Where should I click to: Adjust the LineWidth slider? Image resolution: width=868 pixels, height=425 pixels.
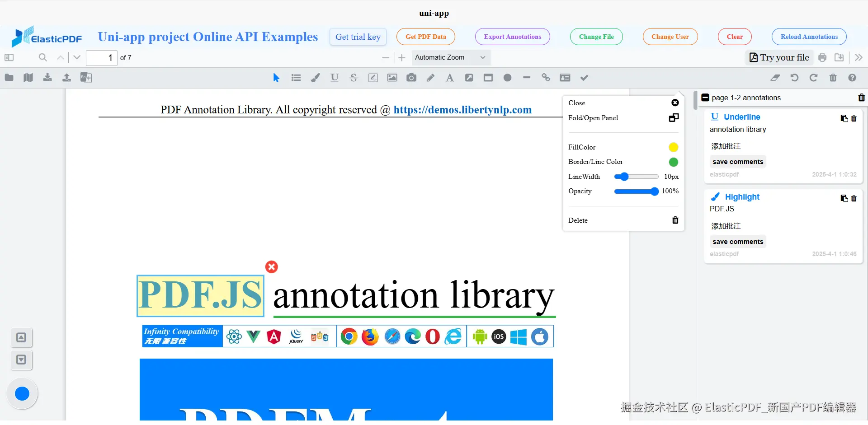636,177
